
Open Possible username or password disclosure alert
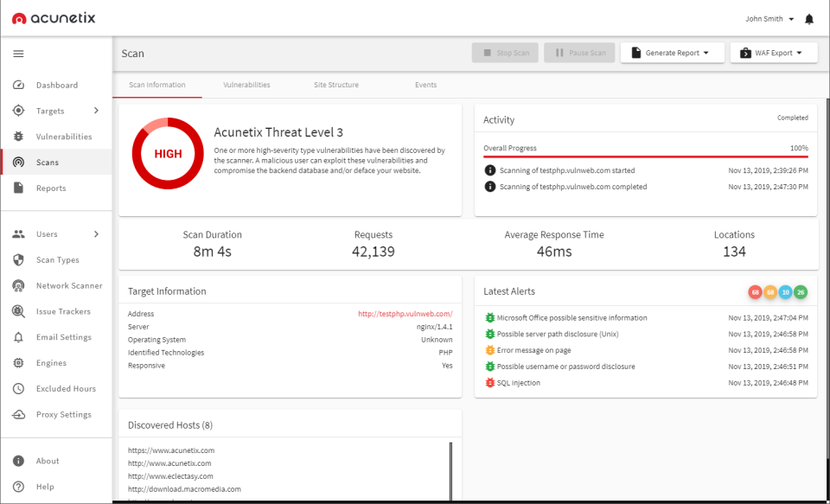[x=565, y=367]
